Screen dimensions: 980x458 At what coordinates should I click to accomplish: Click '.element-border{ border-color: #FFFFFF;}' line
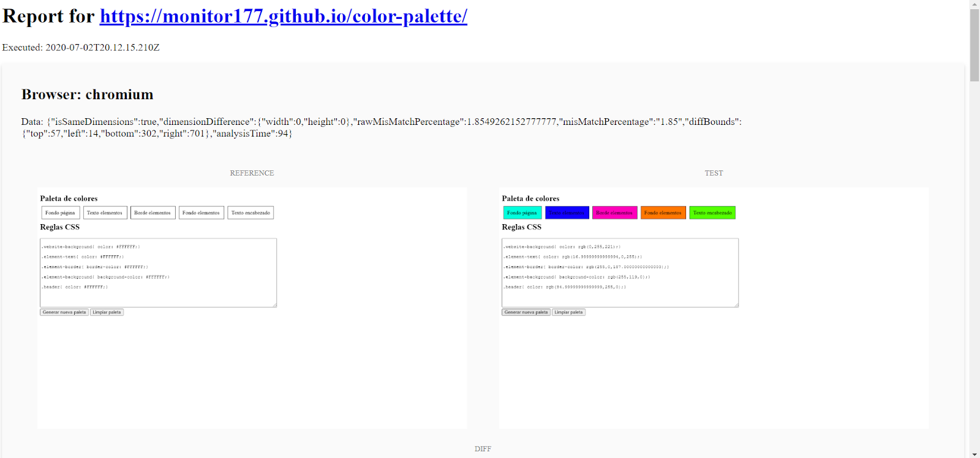tap(95, 267)
